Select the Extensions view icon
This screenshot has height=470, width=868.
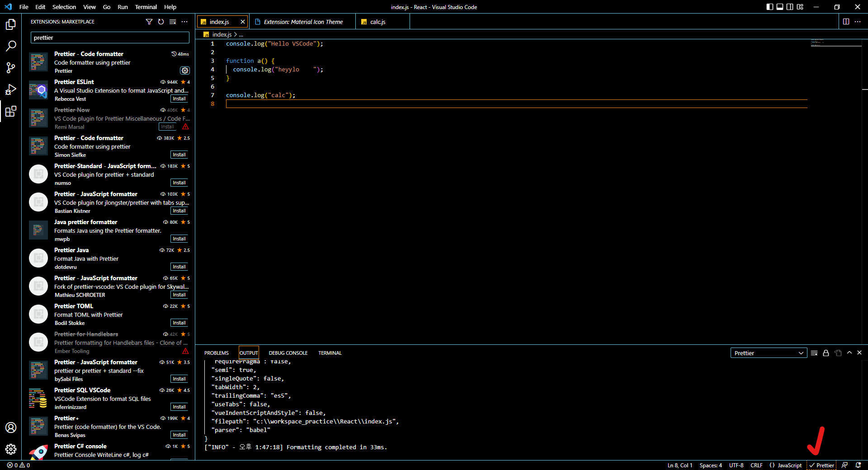[x=11, y=111]
